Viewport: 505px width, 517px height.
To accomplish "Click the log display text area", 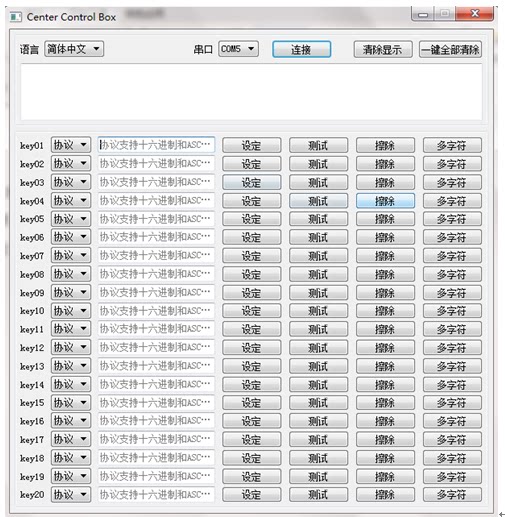I will [251, 92].
